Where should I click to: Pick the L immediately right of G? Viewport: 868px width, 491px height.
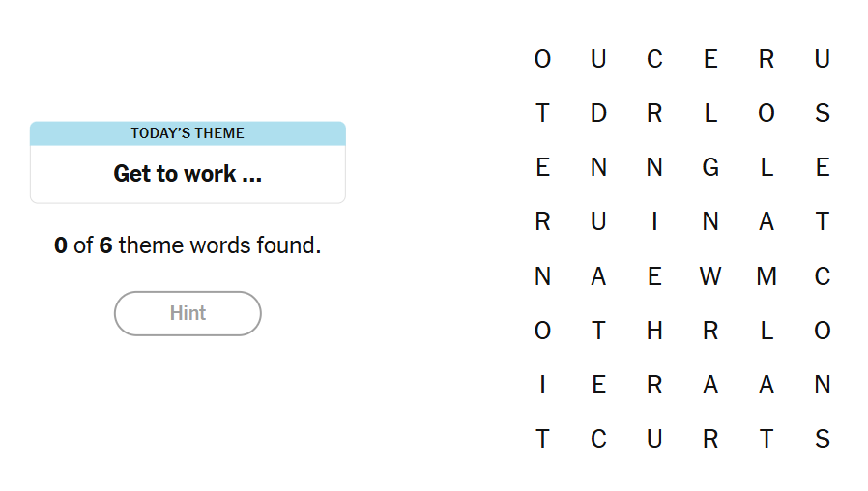pyautogui.click(x=767, y=168)
